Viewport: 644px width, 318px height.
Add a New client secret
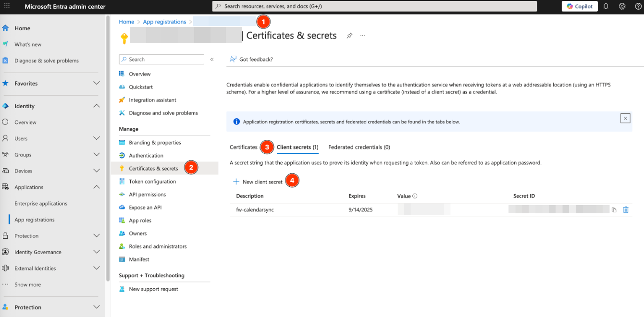[258, 182]
